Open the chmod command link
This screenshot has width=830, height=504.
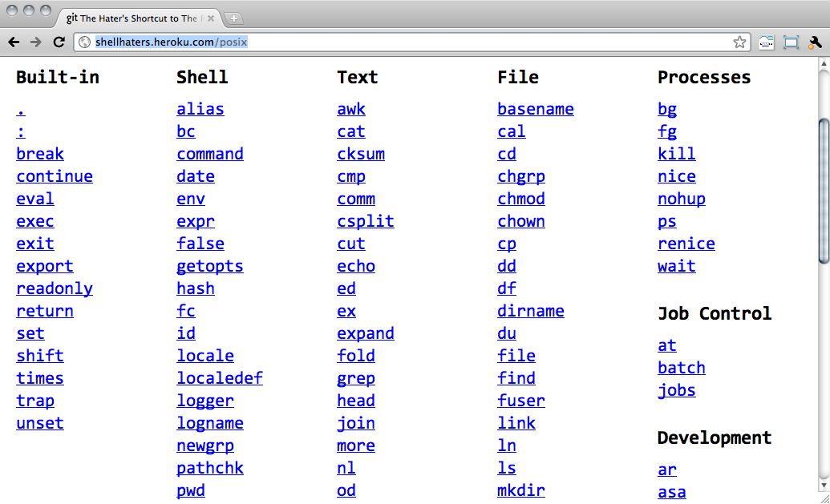point(520,199)
